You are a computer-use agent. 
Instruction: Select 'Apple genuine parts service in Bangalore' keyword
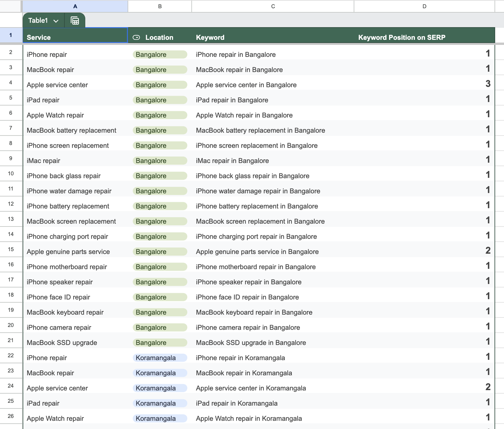click(x=273, y=249)
